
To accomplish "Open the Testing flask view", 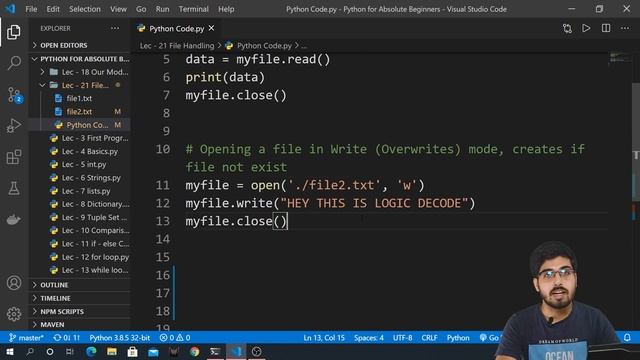I will tap(14, 188).
